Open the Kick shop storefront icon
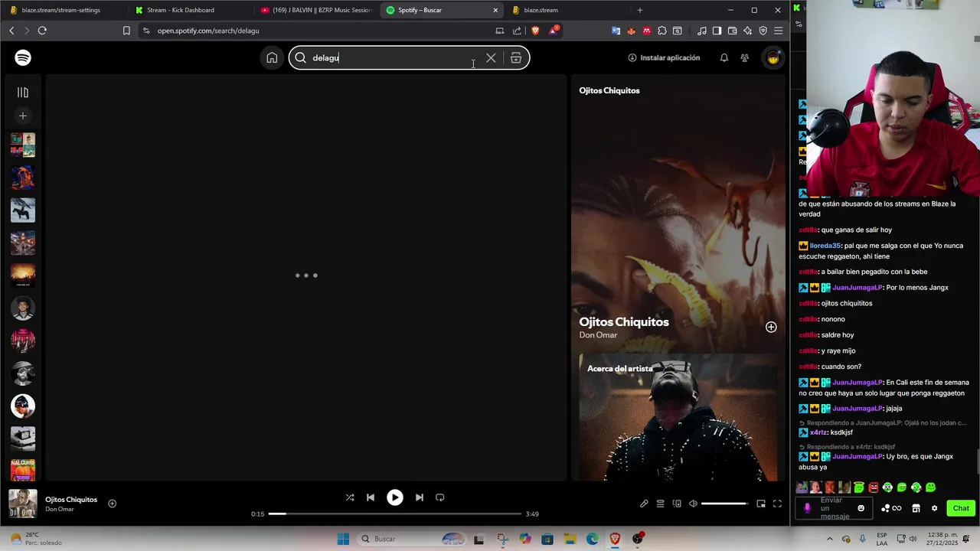This screenshot has width=980, height=551. pyautogui.click(x=916, y=508)
